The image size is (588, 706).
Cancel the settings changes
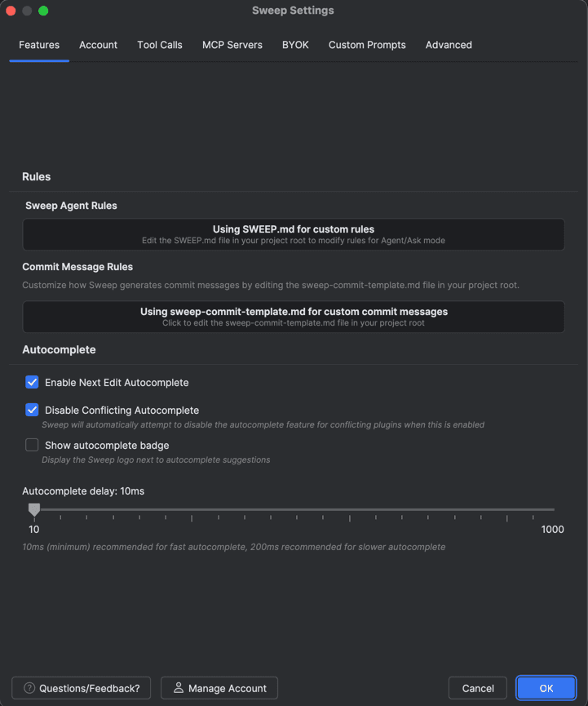pos(477,687)
